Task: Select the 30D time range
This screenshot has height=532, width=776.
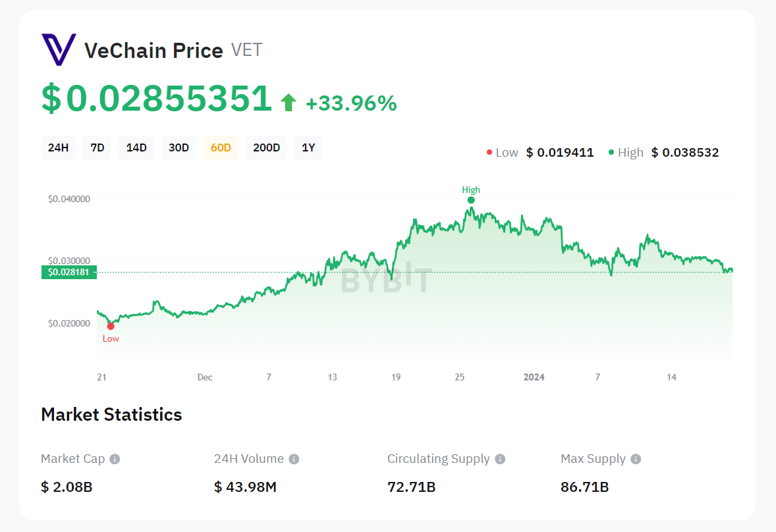Action: pos(179,147)
